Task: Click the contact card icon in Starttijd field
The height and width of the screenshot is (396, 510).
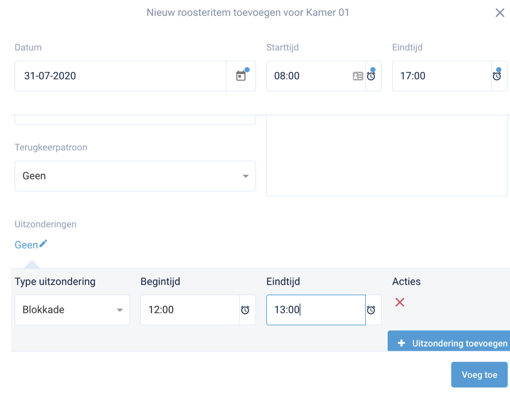Action: tap(358, 76)
